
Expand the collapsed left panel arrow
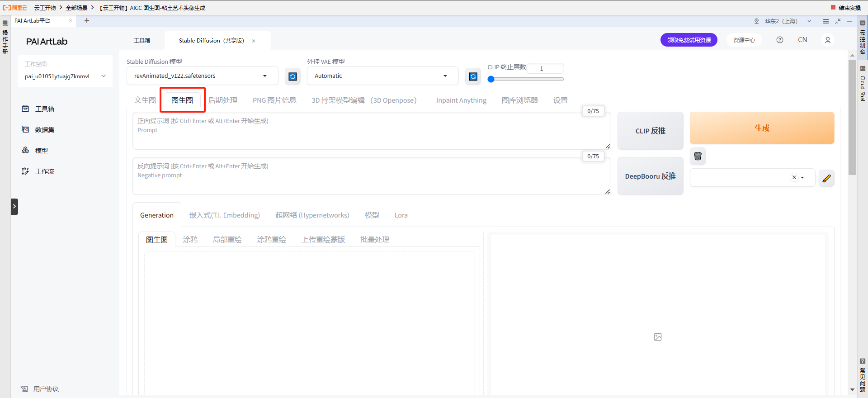(14, 207)
